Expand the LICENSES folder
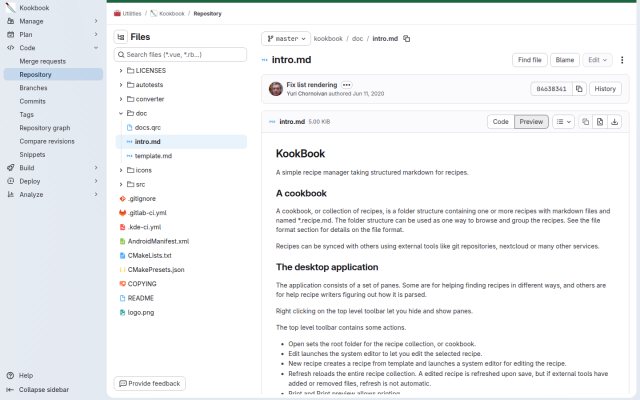This screenshot has width=640, height=400. pyautogui.click(x=121, y=71)
